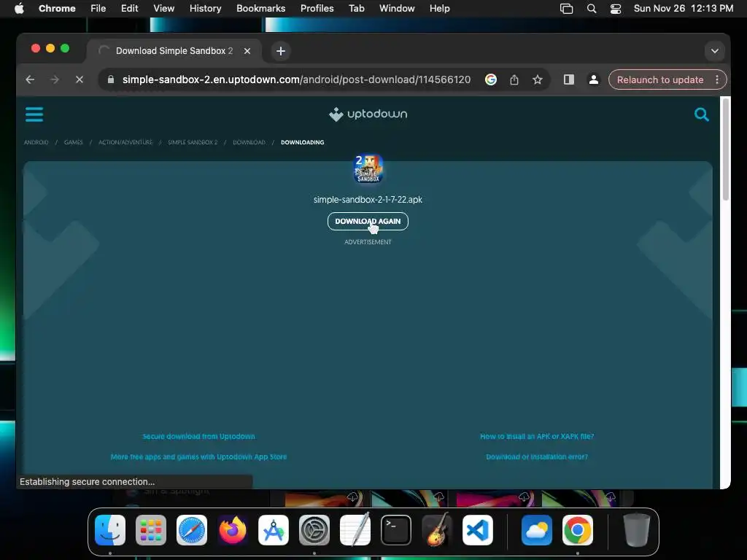This screenshot has width=747, height=560.
Task: Open the Tab menu
Action: tap(356, 9)
